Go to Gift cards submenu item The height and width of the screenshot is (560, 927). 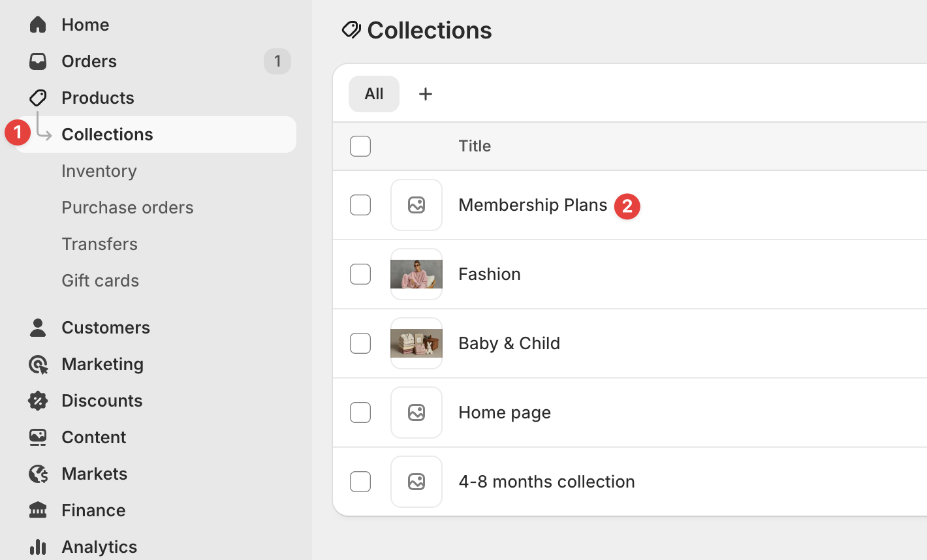pyautogui.click(x=101, y=281)
